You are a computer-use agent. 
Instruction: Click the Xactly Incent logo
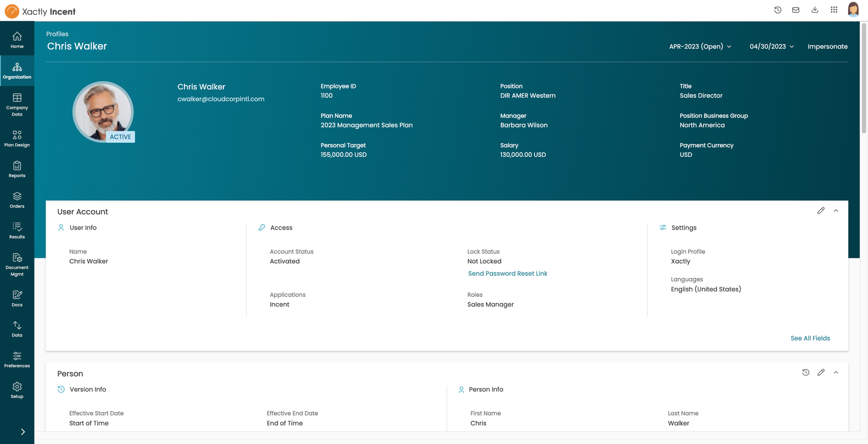point(40,11)
